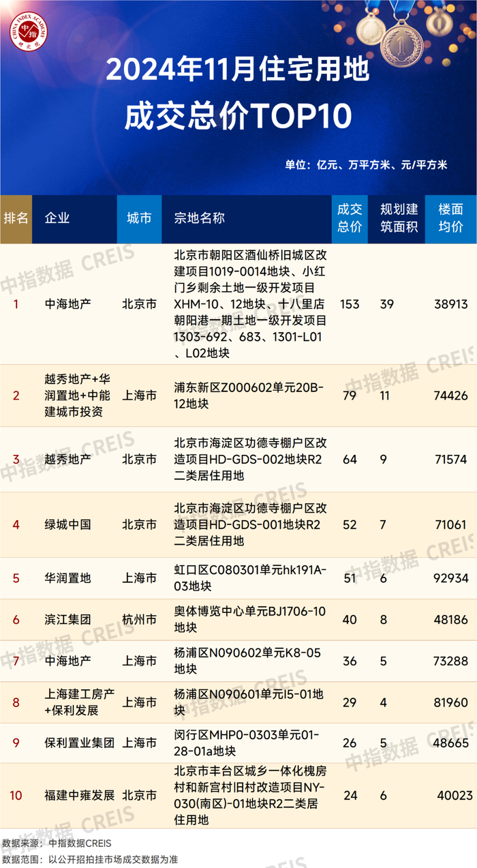Click planned area value '39'
The width and height of the screenshot is (477, 868).
point(386,304)
